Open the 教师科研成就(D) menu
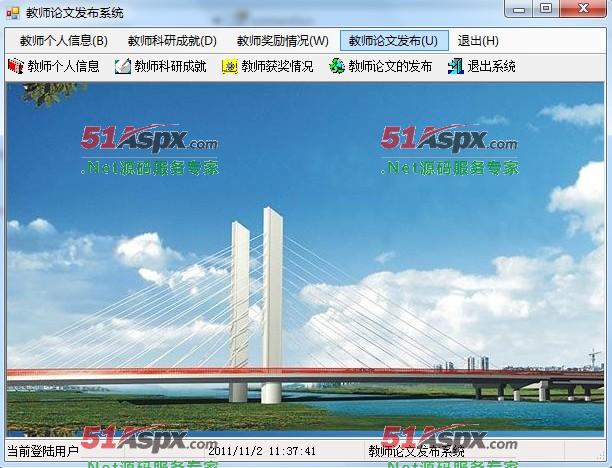Screen dimensions: 612x468 tap(172, 41)
